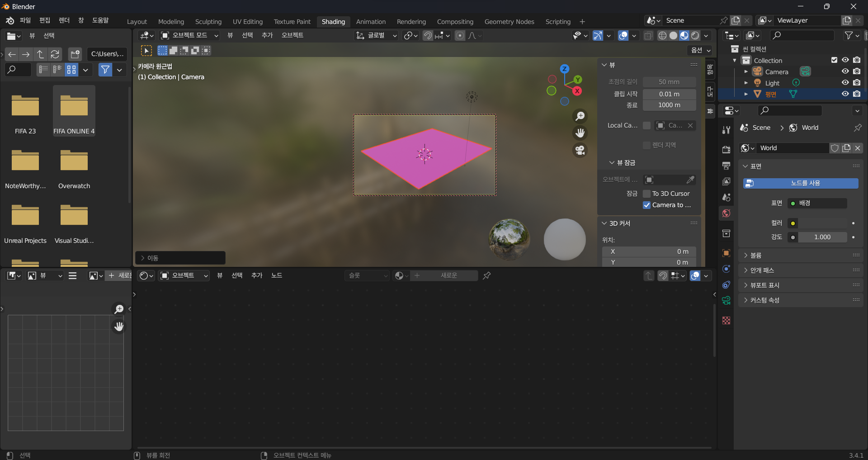The image size is (868, 460).
Task: Toggle visibility eye for Light object
Action: (x=845, y=83)
